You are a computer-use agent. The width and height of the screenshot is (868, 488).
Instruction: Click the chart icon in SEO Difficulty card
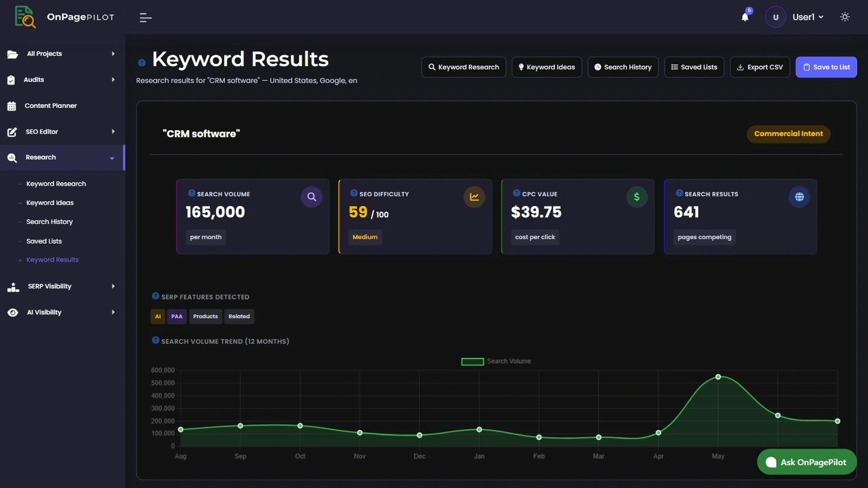click(x=474, y=197)
